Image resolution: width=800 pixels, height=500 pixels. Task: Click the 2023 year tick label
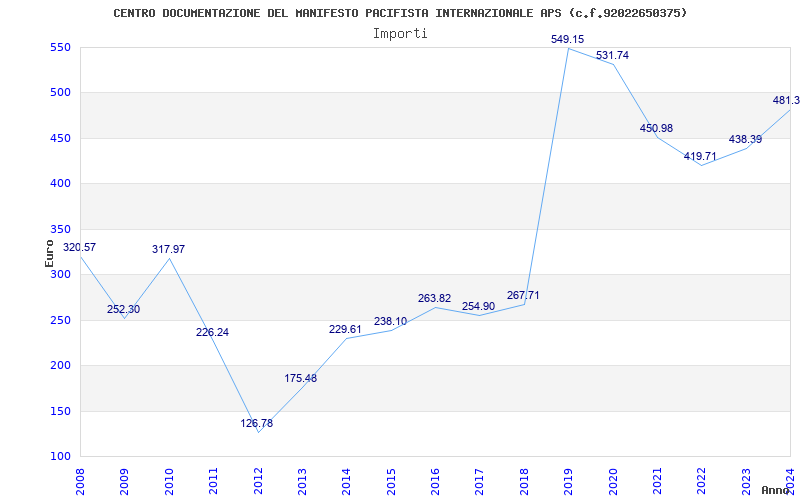click(x=746, y=481)
